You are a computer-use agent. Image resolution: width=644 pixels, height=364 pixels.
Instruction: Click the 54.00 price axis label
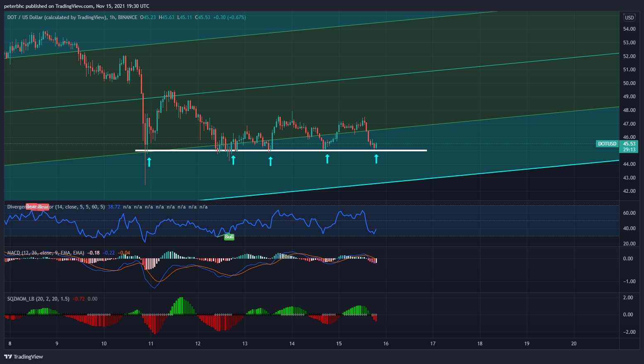[630, 29]
